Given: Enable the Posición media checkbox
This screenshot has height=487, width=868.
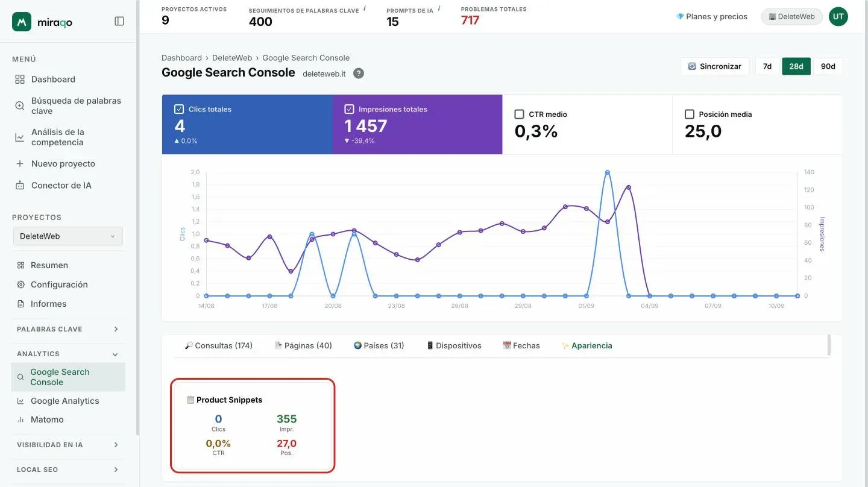Looking at the screenshot, I should point(690,114).
